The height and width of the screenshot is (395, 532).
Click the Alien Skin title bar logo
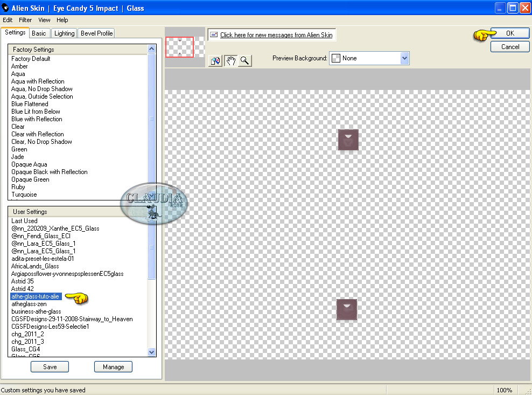pos(5,8)
